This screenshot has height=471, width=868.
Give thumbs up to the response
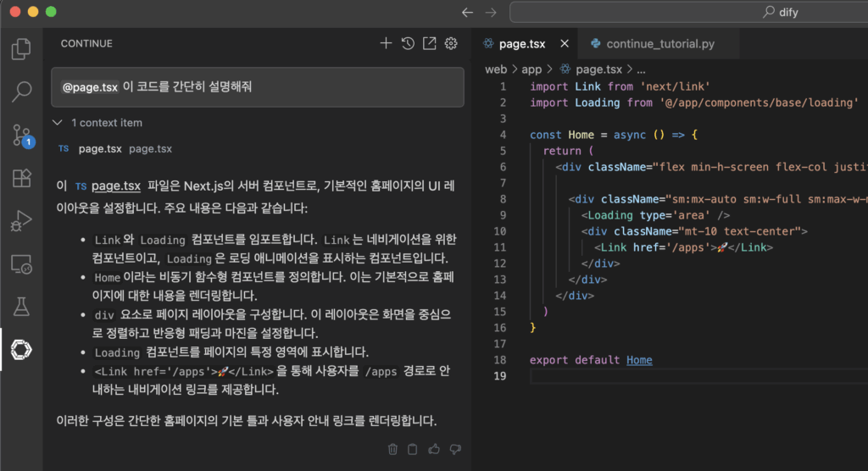pyautogui.click(x=434, y=449)
